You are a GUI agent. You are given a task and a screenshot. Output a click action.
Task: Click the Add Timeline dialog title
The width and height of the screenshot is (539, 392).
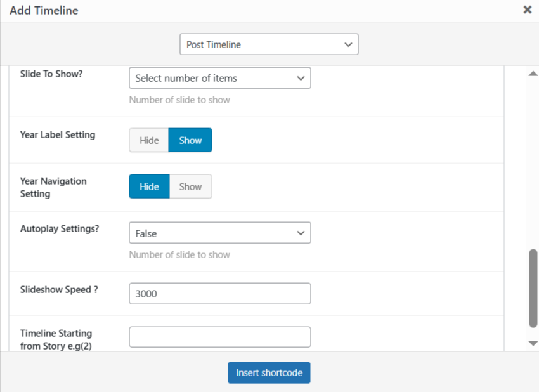[44, 11]
